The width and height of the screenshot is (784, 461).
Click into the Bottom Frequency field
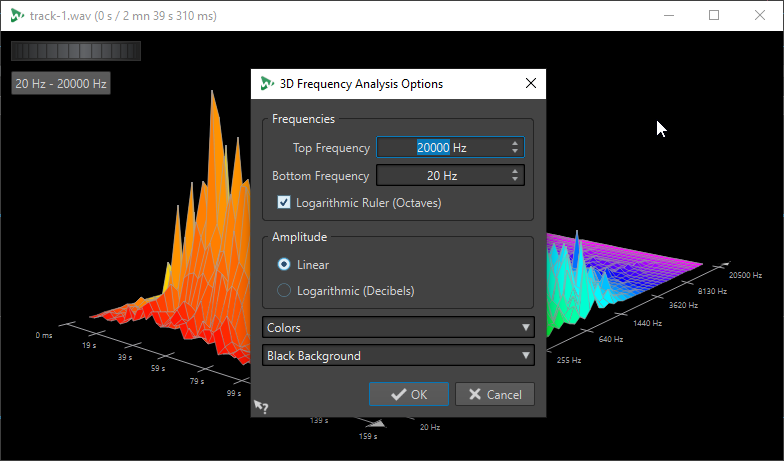tap(441, 176)
